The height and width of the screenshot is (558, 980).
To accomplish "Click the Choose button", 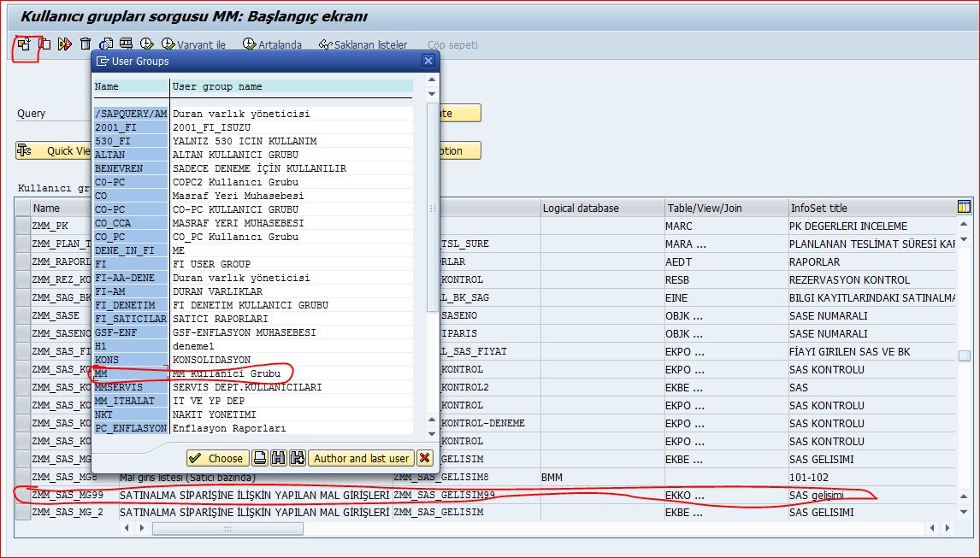I will tap(217, 458).
